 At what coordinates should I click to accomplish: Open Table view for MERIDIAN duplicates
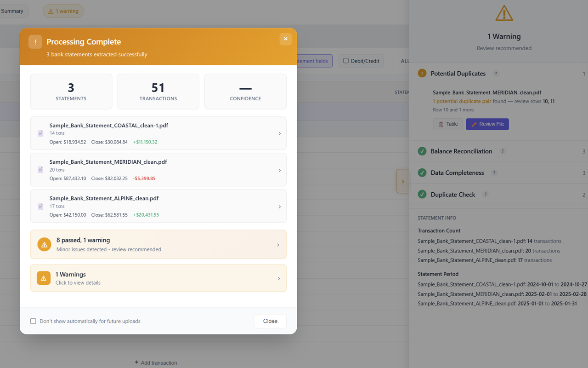tap(447, 124)
